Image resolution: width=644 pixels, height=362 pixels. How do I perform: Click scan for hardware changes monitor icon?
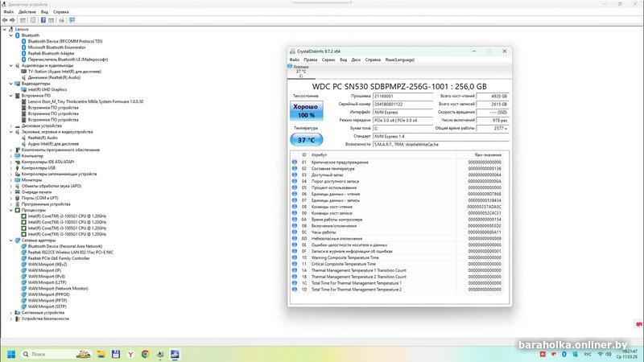pos(72,20)
